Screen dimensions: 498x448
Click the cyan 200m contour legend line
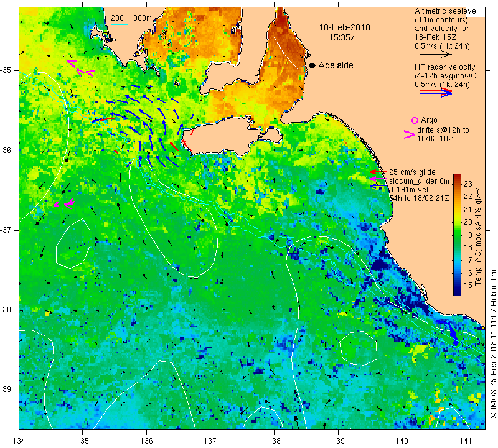119,24
